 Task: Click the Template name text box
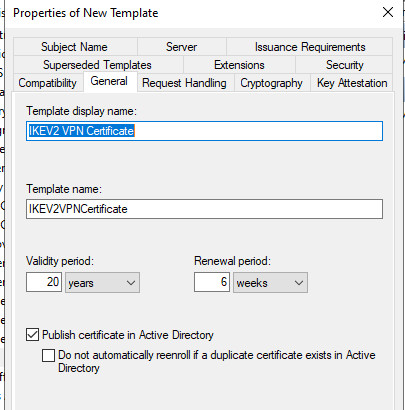click(x=204, y=209)
